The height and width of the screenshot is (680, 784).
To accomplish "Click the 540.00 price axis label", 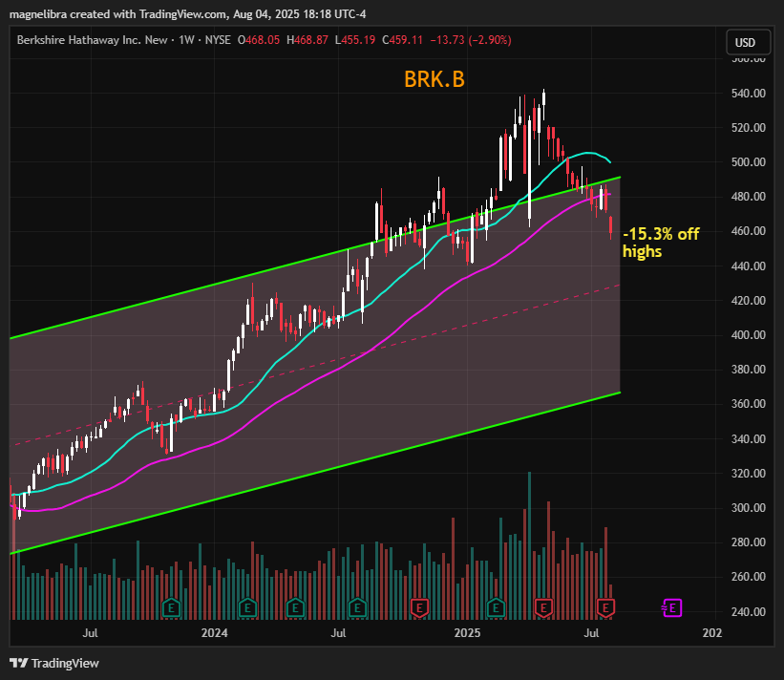I will (x=748, y=93).
